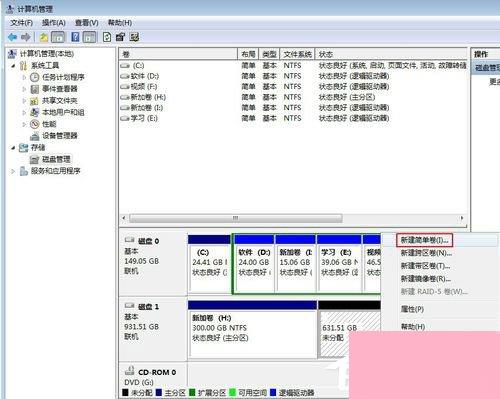Sort by the 卷 column header
The image size is (500, 399).
pyautogui.click(x=178, y=54)
